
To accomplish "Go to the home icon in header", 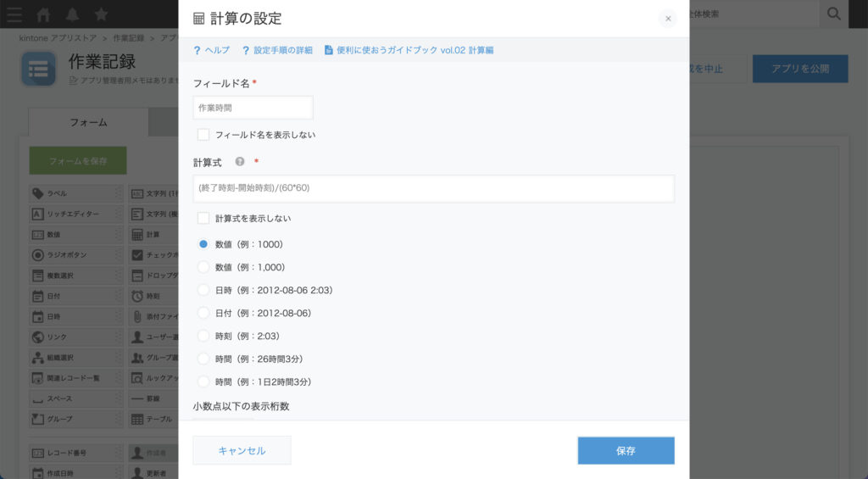I will click(43, 14).
